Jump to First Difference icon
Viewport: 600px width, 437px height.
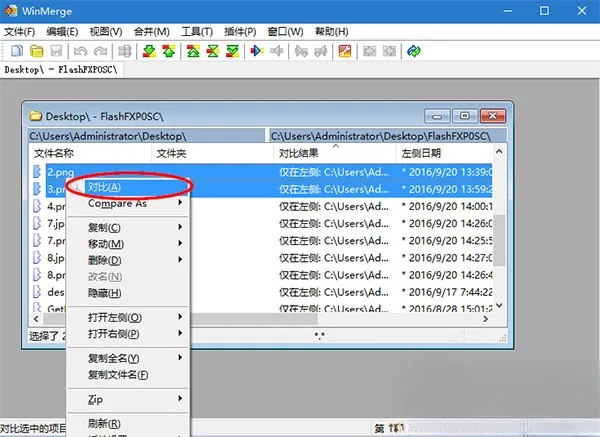[193, 51]
